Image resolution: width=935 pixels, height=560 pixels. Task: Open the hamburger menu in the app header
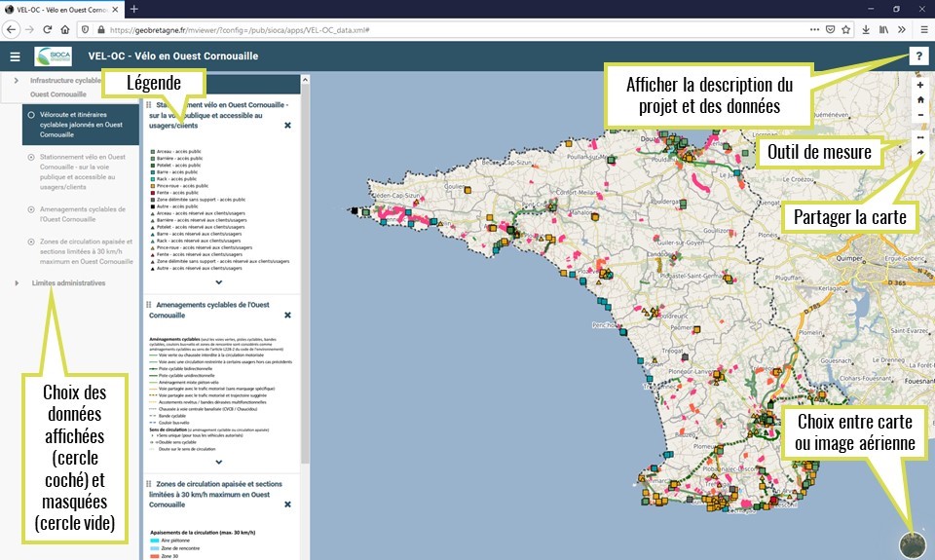click(x=15, y=56)
